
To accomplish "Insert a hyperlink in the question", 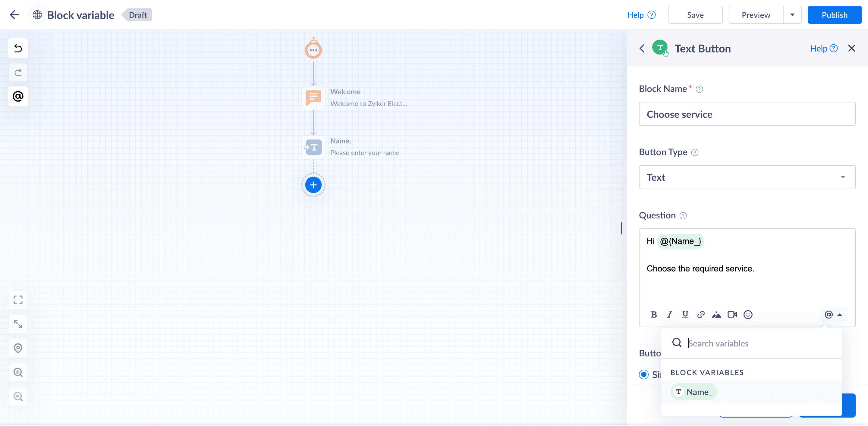I will point(701,315).
